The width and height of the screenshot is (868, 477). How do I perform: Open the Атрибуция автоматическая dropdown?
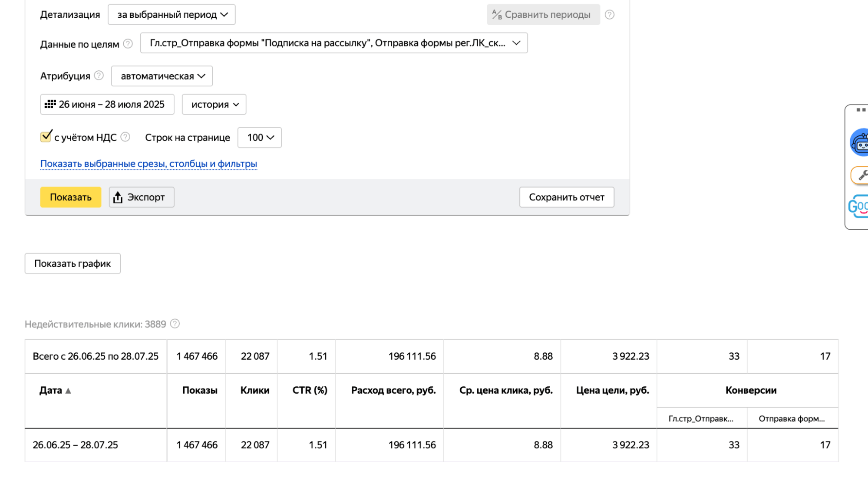pyautogui.click(x=162, y=76)
